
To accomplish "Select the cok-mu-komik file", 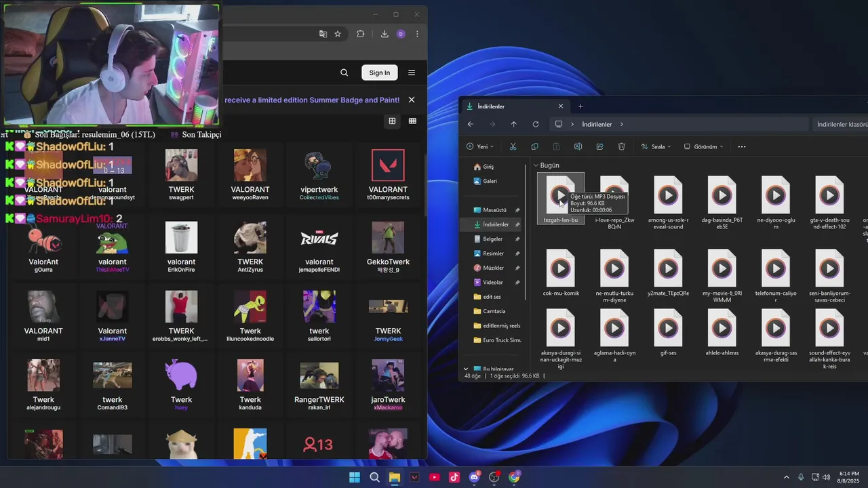I will click(561, 272).
